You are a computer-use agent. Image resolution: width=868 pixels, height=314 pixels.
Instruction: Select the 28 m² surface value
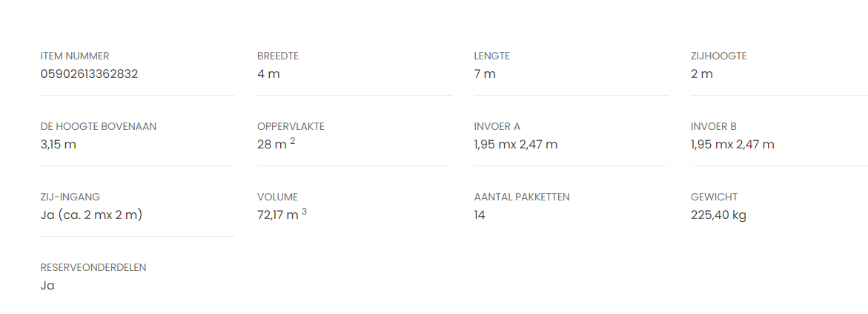[276, 145]
